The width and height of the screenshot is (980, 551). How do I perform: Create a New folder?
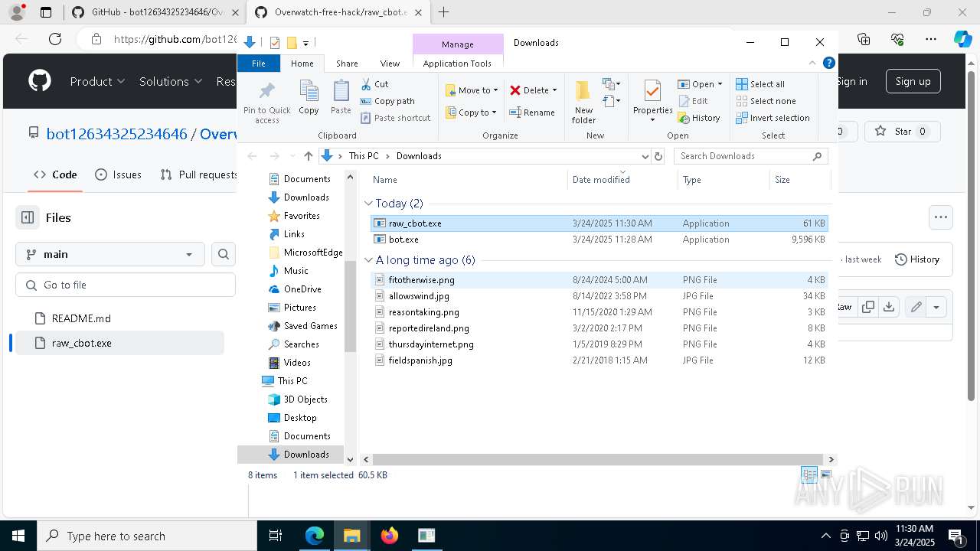click(583, 101)
